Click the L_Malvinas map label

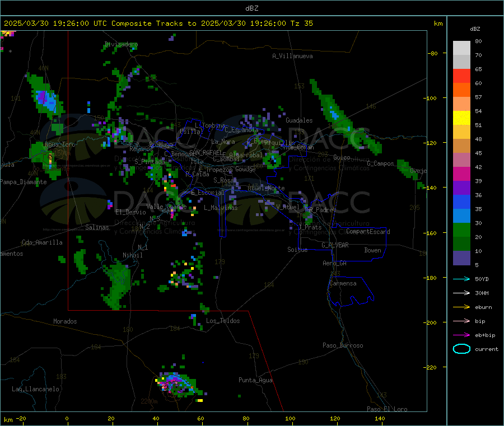coord(221,208)
